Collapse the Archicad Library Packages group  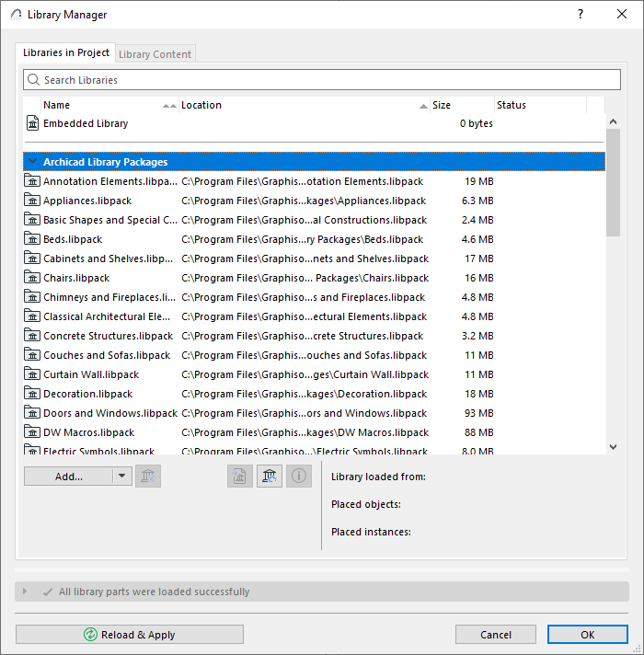32,161
